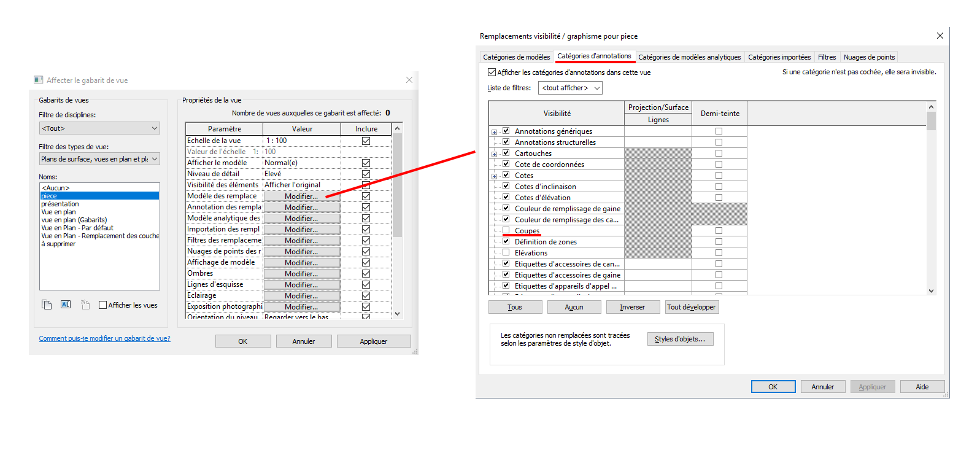Check the Coupes visibility checkbox
980x455 pixels.
[506, 230]
